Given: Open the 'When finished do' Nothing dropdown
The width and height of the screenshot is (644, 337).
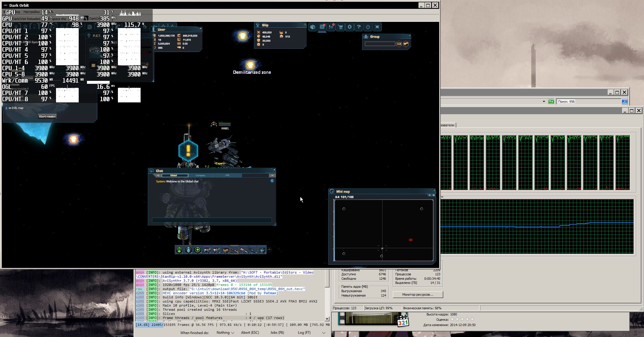Looking at the screenshot, I should [x=225, y=333].
